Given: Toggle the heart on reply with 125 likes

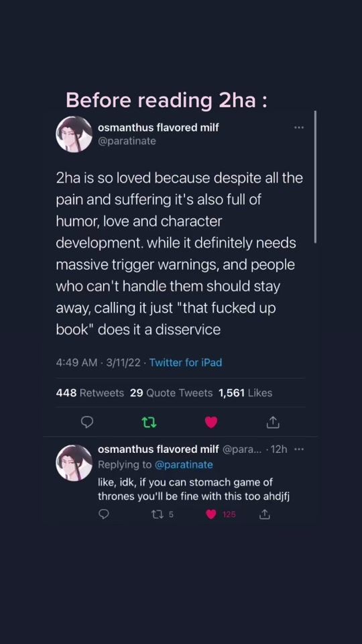Looking at the screenshot, I should (221, 515).
